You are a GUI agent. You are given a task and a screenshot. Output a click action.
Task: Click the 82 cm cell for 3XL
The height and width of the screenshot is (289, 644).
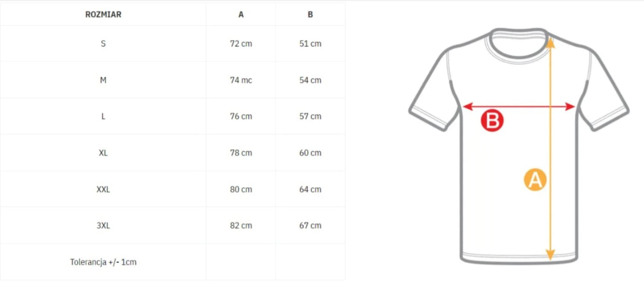point(241,225)
